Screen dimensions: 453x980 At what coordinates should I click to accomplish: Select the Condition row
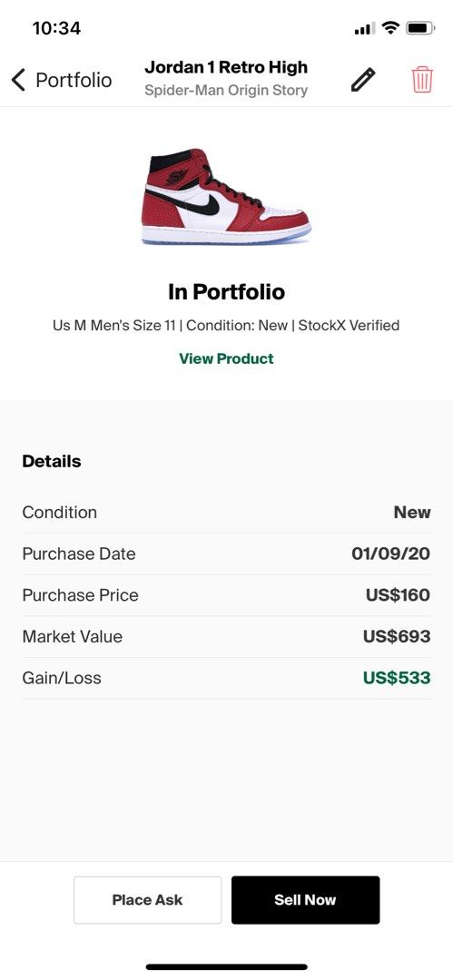click(x=227, y=513)
